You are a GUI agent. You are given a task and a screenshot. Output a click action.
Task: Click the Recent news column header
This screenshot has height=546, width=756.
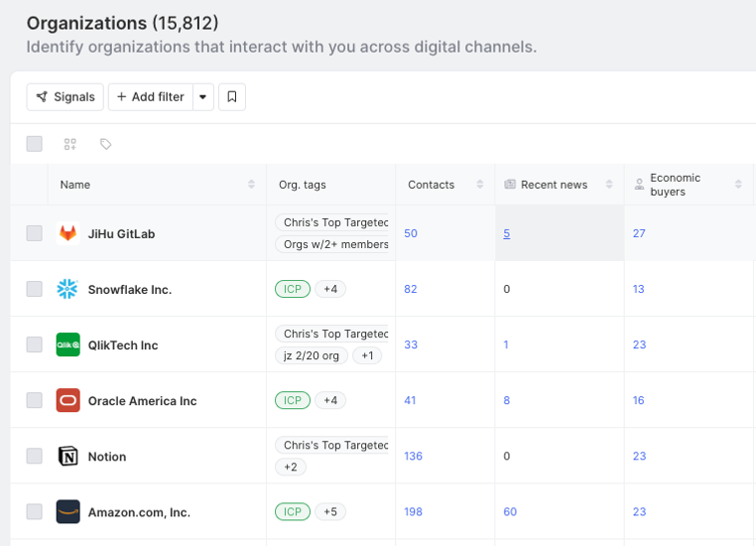[554, 185]
